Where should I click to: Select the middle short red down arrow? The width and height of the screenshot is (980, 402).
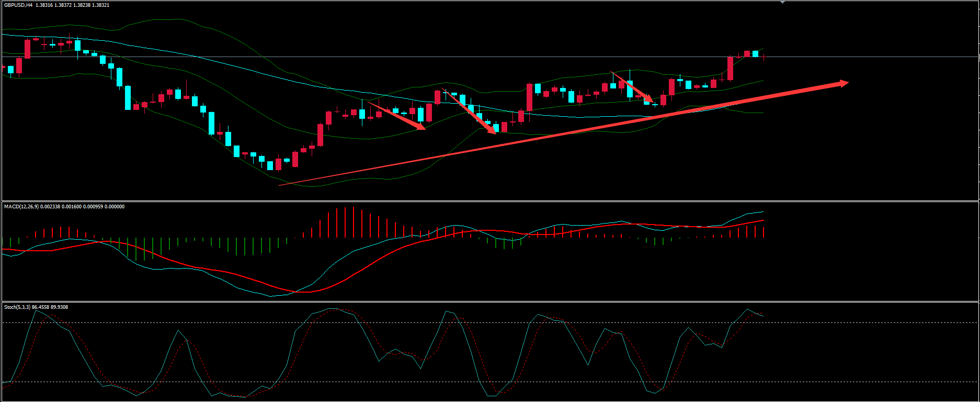point(470,111)
